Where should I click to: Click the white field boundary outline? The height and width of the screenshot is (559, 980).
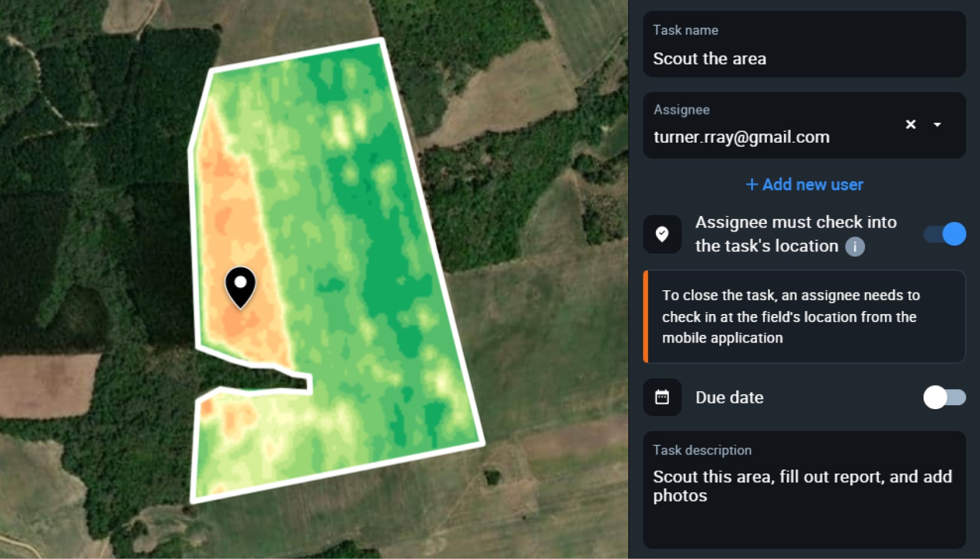tap(434, 244)
